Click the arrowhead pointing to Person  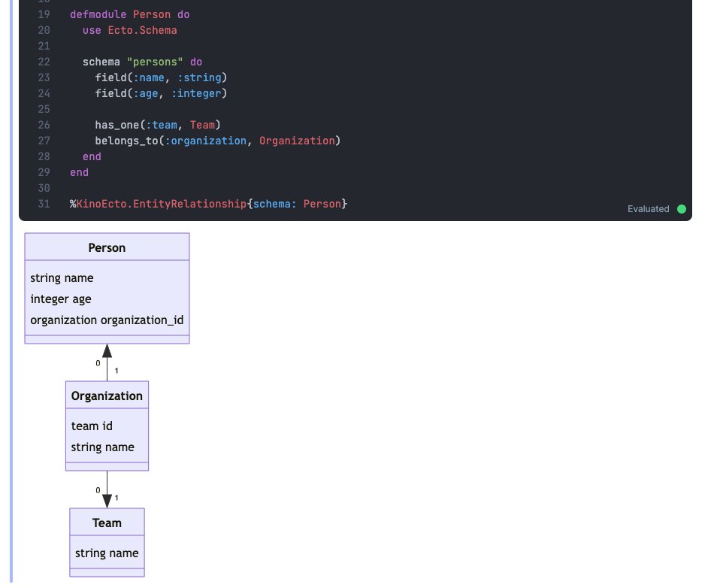(x=107, y=350)
